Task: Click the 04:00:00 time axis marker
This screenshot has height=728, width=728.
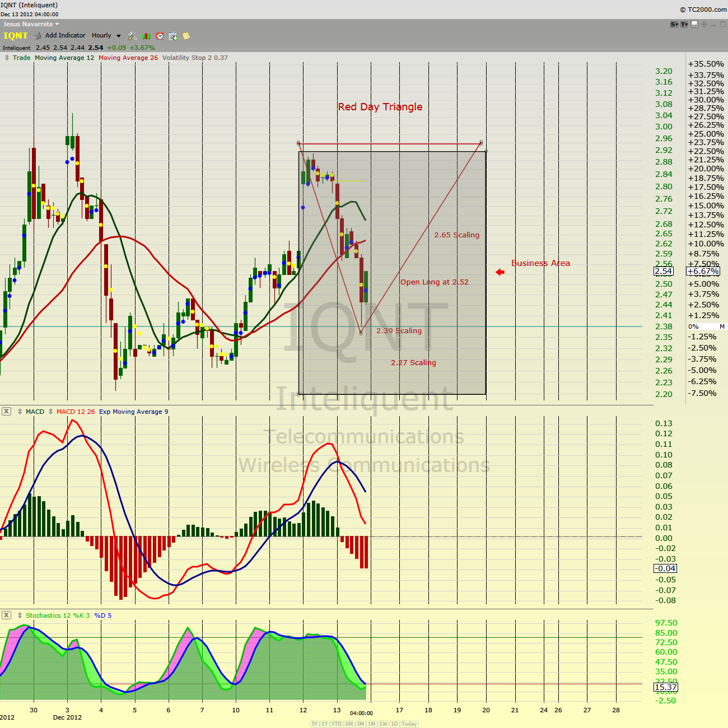Action: tap(361, 713)
